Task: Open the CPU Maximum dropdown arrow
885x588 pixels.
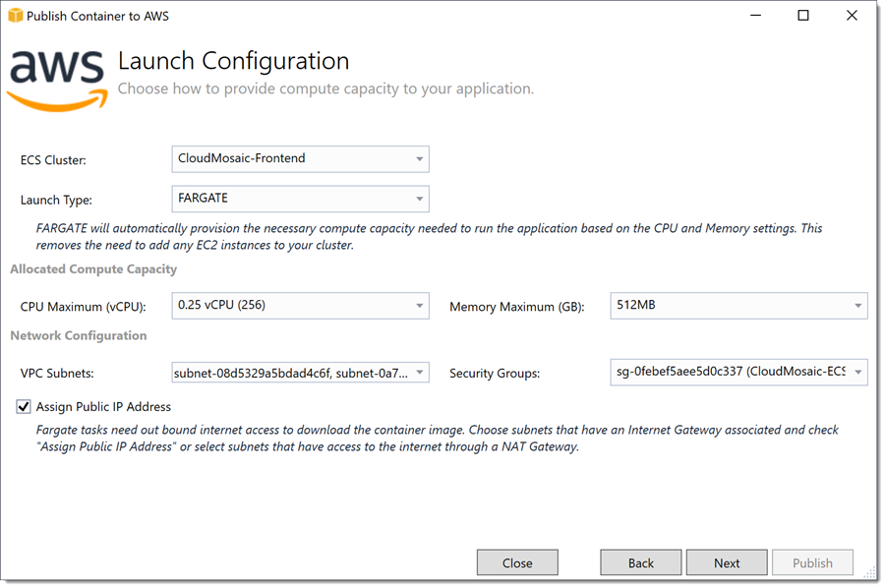Action: [x=419, y=306]
